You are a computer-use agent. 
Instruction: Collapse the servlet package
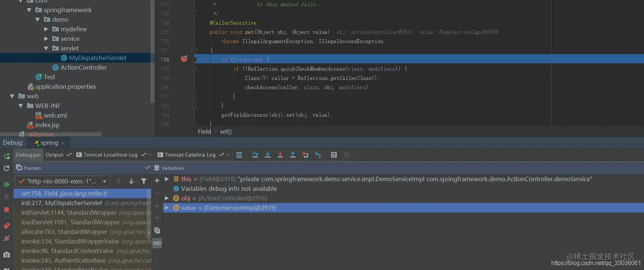click(46, 48)
